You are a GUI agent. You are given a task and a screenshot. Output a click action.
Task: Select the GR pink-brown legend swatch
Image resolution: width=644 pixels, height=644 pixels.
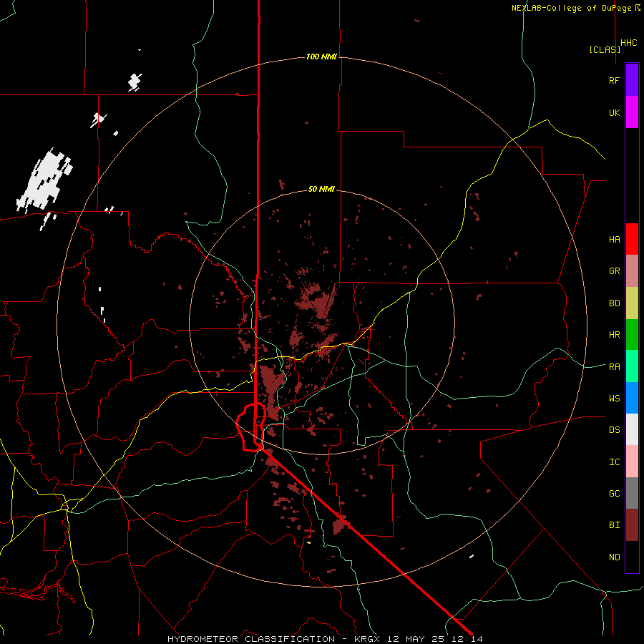pyautogui.click(x=632, y=270)
